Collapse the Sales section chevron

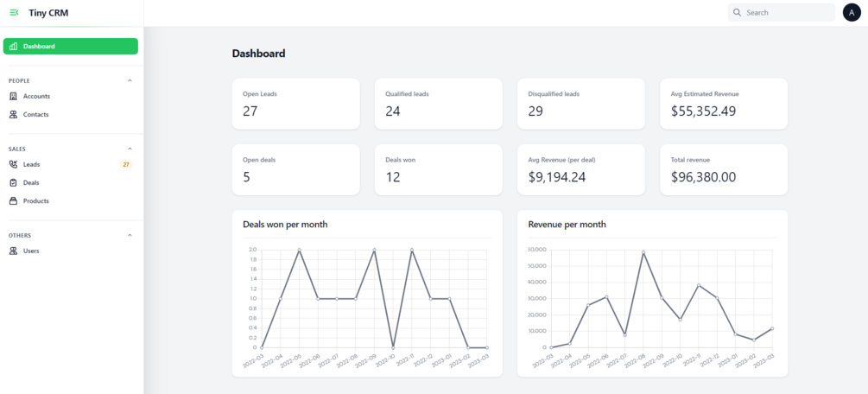click(130, 149)
